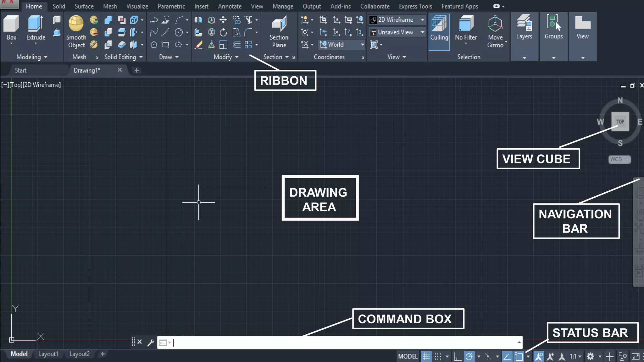Click the [2D Wireframe] viewport style control
This screenshot has width=644, height=362.
(42, 85)
